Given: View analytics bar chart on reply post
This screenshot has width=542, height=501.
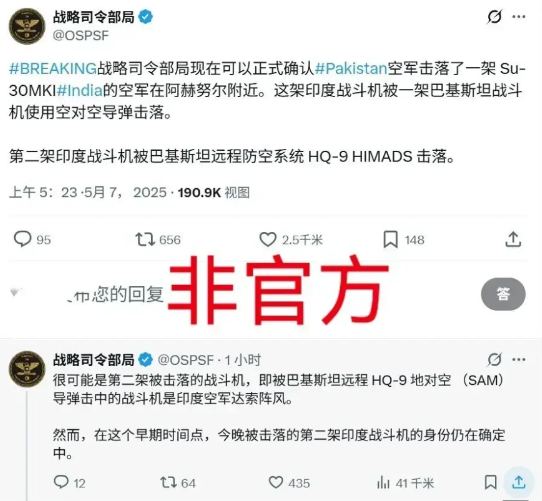Looking at the screenshot, I should coord(383,482).
